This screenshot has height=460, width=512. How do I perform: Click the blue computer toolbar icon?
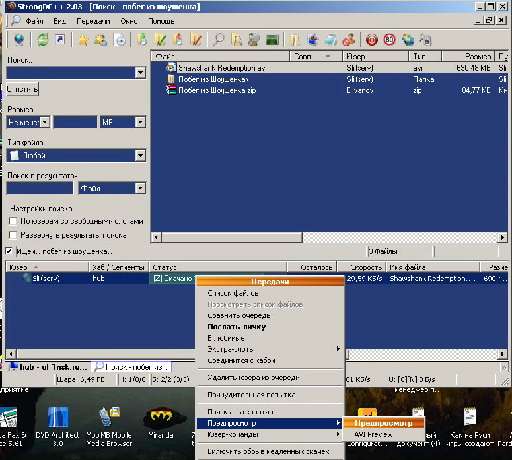point(312,40)
